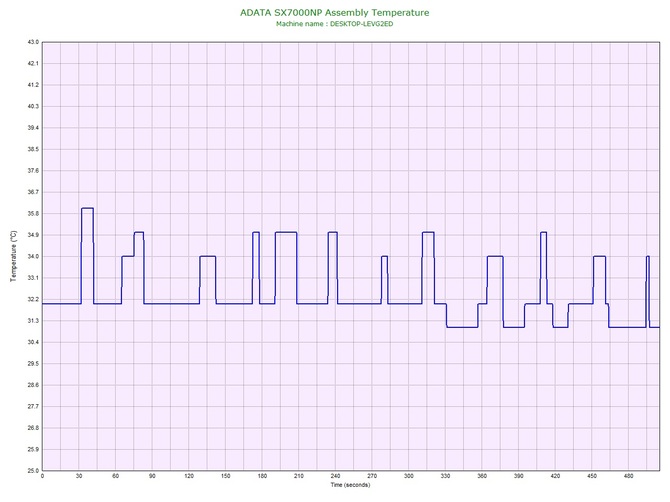
Task: Click the 120 seconds time axis label
Action: (x=189, y=476)
